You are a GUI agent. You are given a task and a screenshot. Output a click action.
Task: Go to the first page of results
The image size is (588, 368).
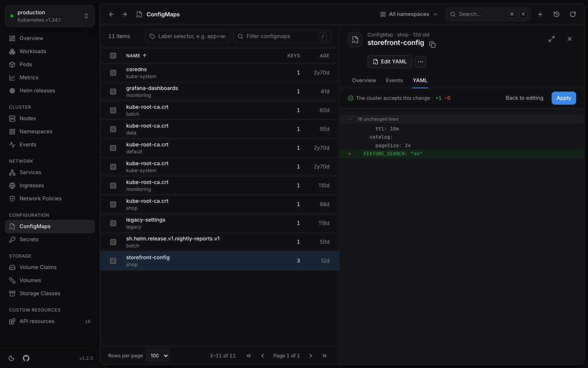(x=249, y=356)
